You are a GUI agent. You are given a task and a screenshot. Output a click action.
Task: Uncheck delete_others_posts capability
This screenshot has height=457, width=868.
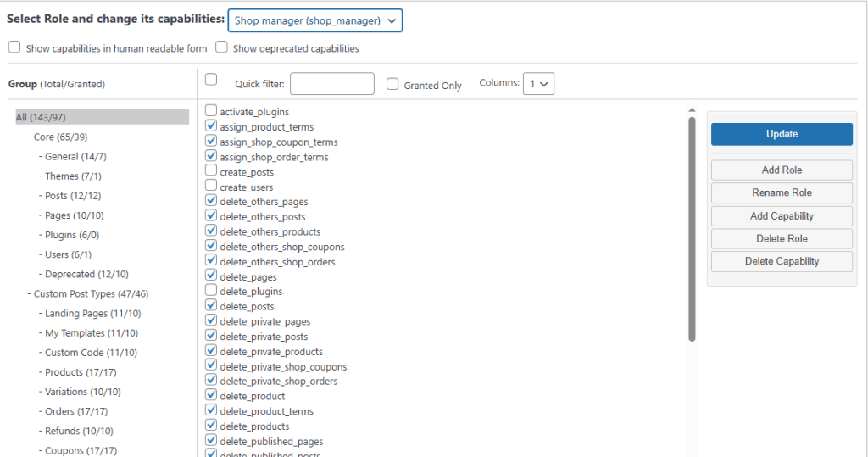[211, 215]
